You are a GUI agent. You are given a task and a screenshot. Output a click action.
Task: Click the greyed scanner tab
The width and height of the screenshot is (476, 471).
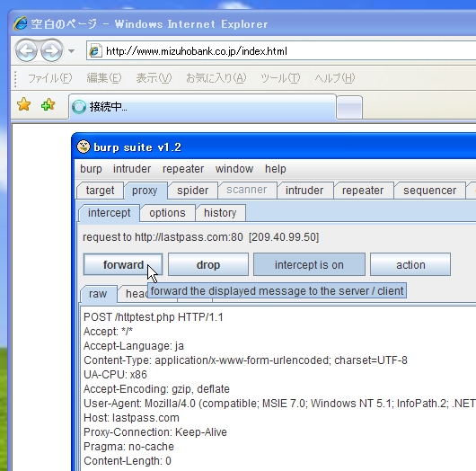(x=246, y=190)
